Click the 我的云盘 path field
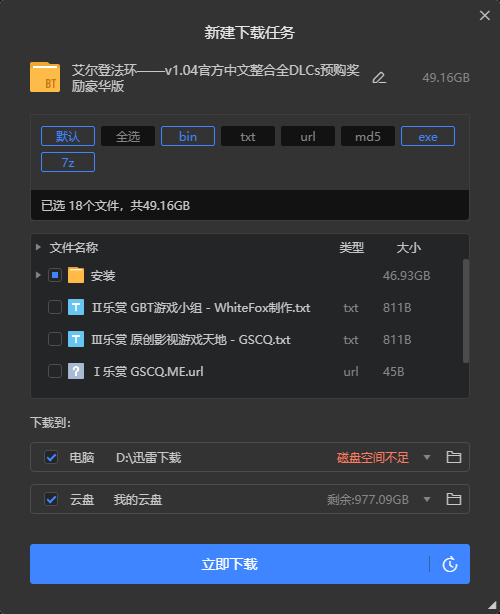500x614 pixels. pyautogui.click(x=138, y=500)
